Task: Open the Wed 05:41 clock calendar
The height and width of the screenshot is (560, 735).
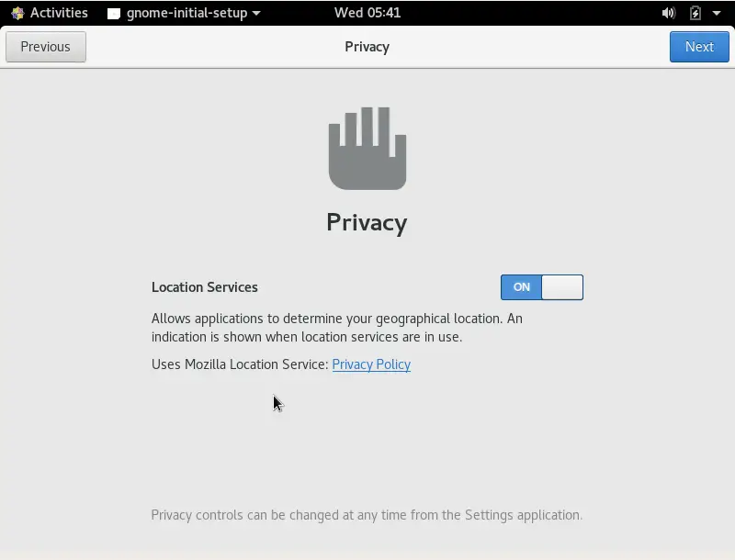Action: 367,13
